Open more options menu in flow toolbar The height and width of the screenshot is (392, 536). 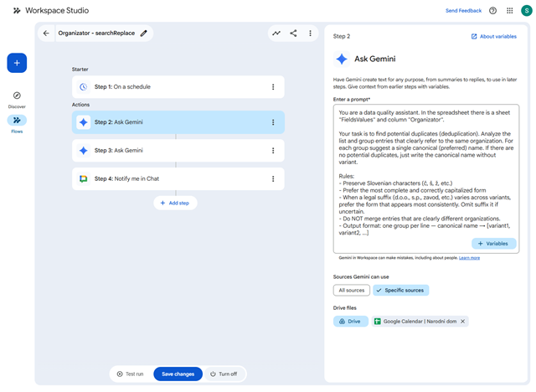(310, 34)
